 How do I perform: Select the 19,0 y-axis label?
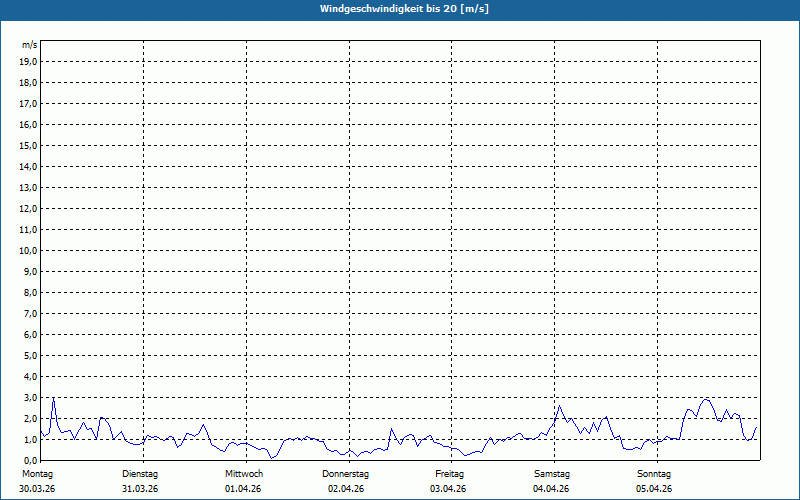point(29,61)
